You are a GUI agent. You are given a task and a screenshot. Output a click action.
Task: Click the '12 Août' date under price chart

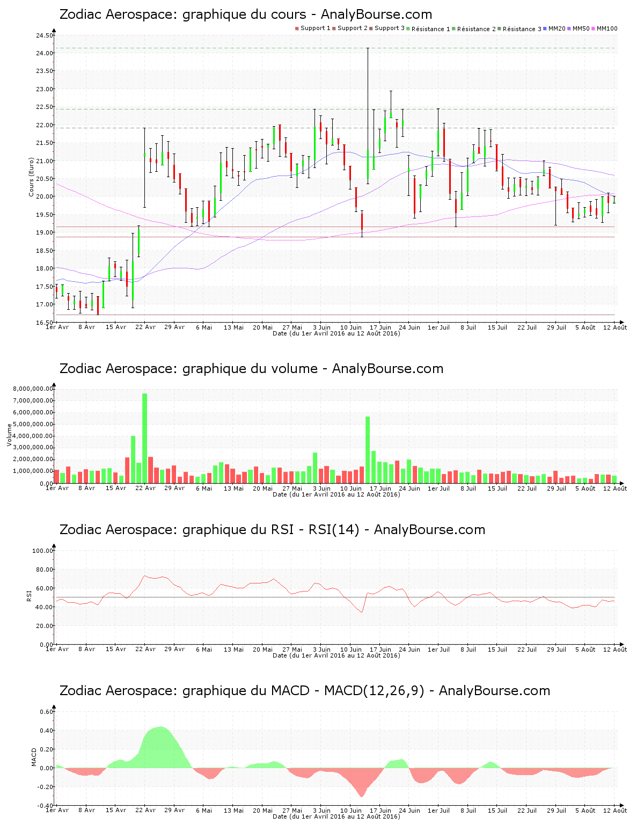(615, 327)
